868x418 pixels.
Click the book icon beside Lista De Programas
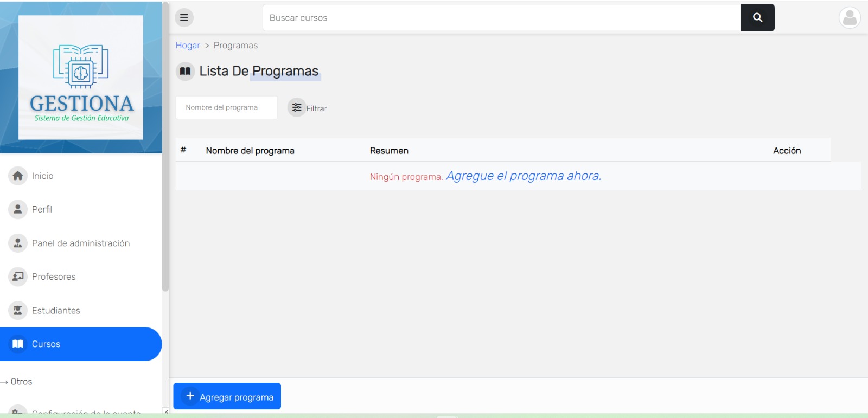(x=185, y=71)
